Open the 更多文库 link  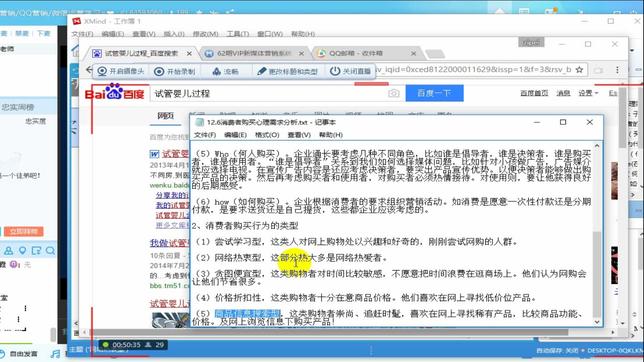pos(172,225)
